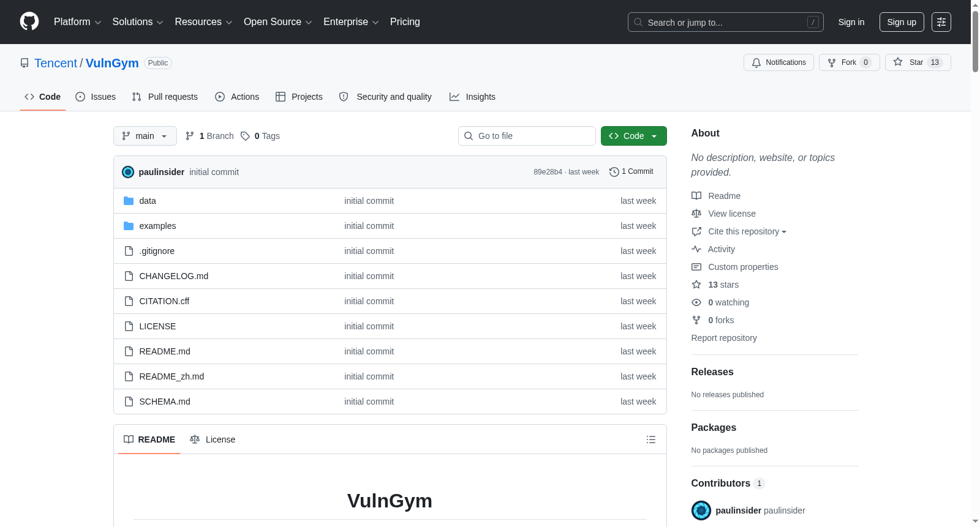The height and width of the screenshot is (527, 980).
Task: Switch to the Projects tab
Action: click(x=299, y=97)
